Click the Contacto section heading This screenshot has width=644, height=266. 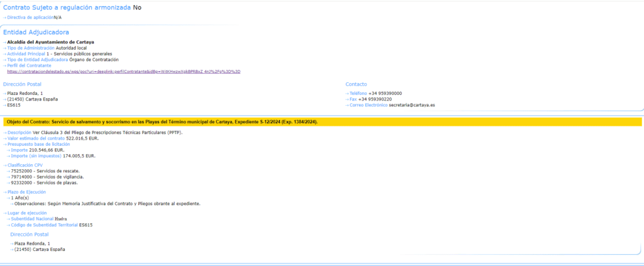click(x=356, y=84)
